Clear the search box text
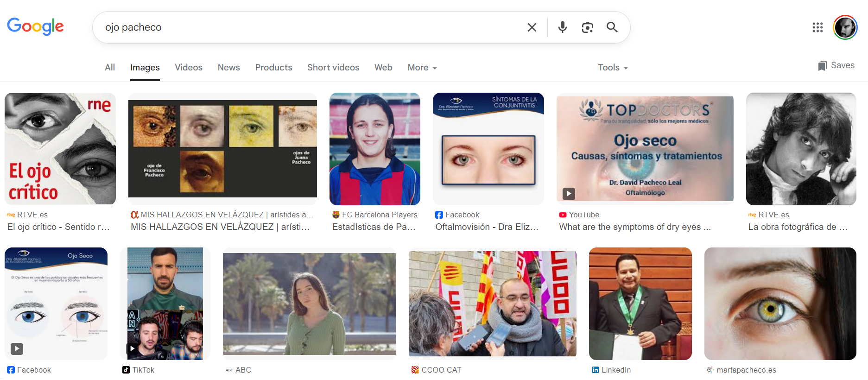 click(x=532, y=27)
